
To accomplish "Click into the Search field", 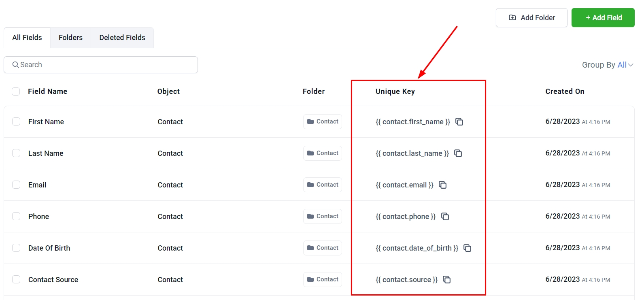I will click(101, 65).
